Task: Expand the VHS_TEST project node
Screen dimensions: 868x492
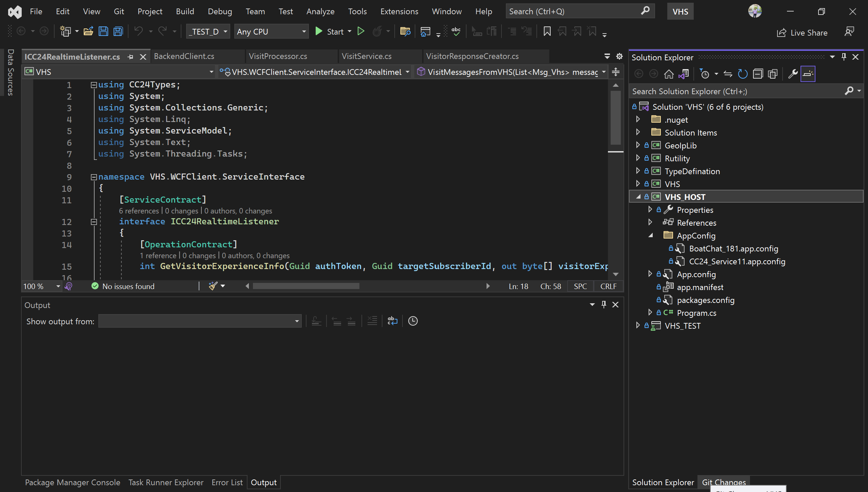Action: click(638, 325)
